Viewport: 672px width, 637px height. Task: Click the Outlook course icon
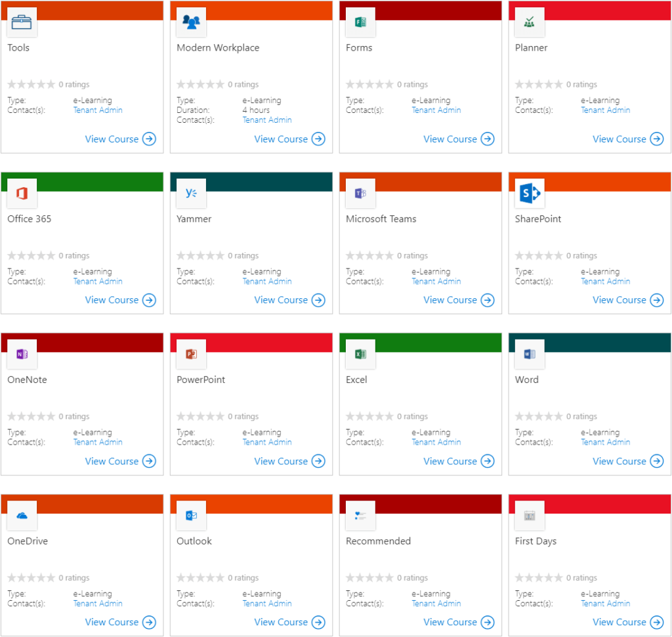click(x=191, y=516)
